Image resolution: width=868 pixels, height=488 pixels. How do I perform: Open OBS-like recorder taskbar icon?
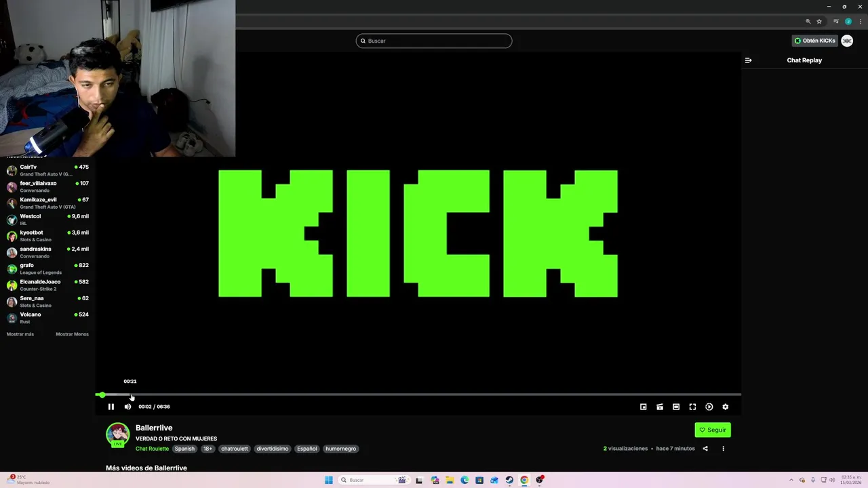[540, 480]
